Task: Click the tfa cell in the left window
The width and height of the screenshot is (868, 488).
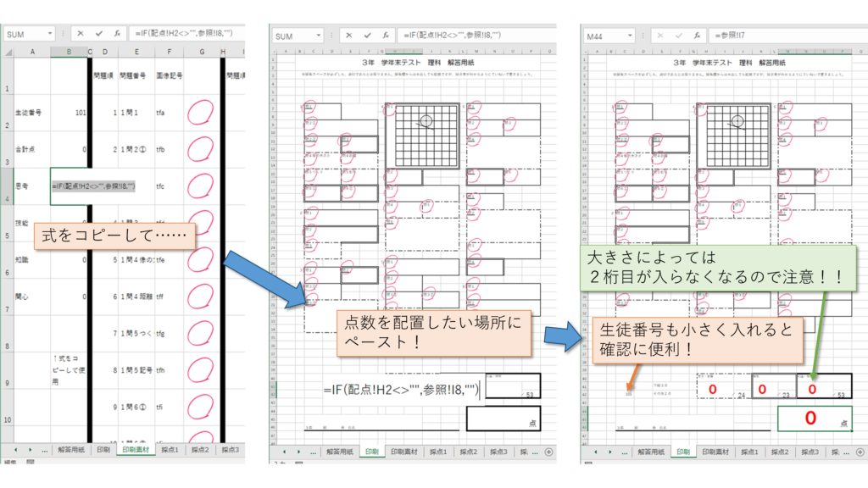Action: click(x=169, y=113)
